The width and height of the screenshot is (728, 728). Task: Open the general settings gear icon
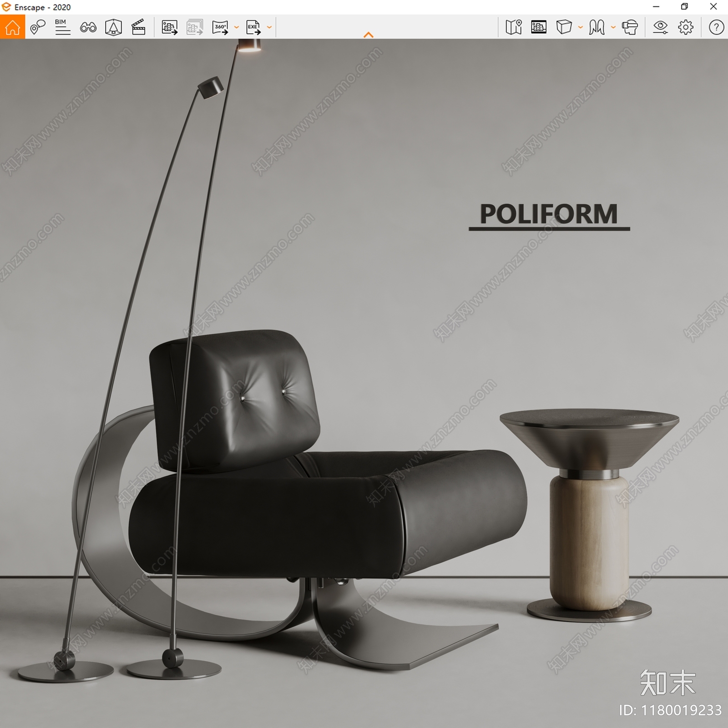click(686, 27)
